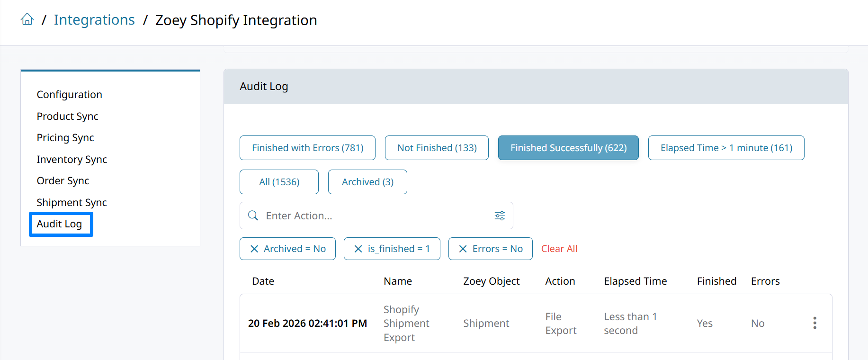Click the Shipment object cell

(486, 323)
